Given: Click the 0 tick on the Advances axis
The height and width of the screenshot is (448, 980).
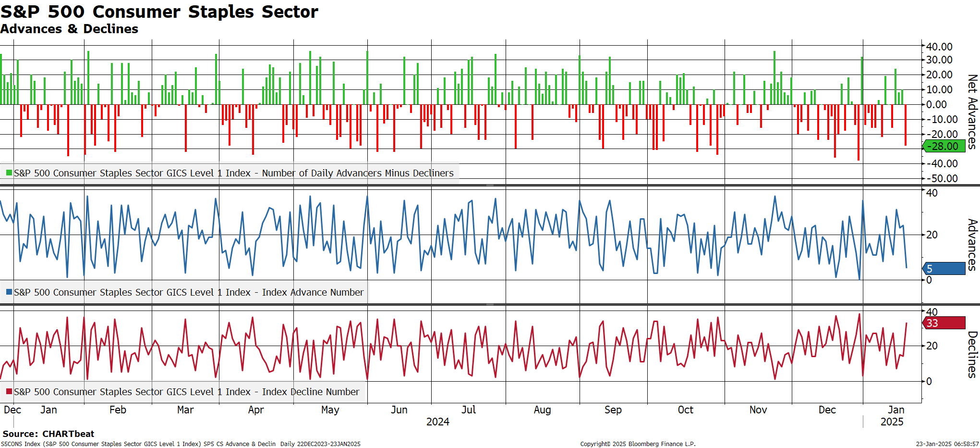Looking at the screenshot, I should pyautogui.click(x=929, y=280).
